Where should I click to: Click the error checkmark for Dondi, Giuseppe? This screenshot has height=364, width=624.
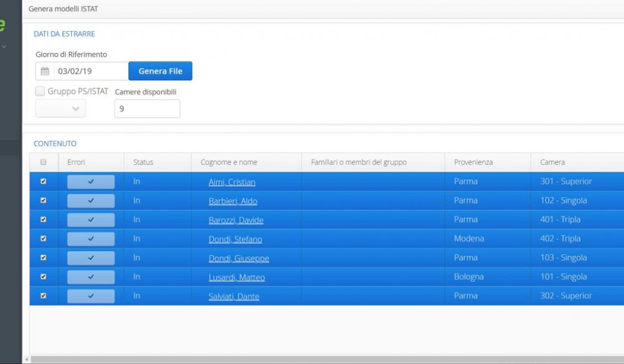pyautogui.click(x=91, y=258)
